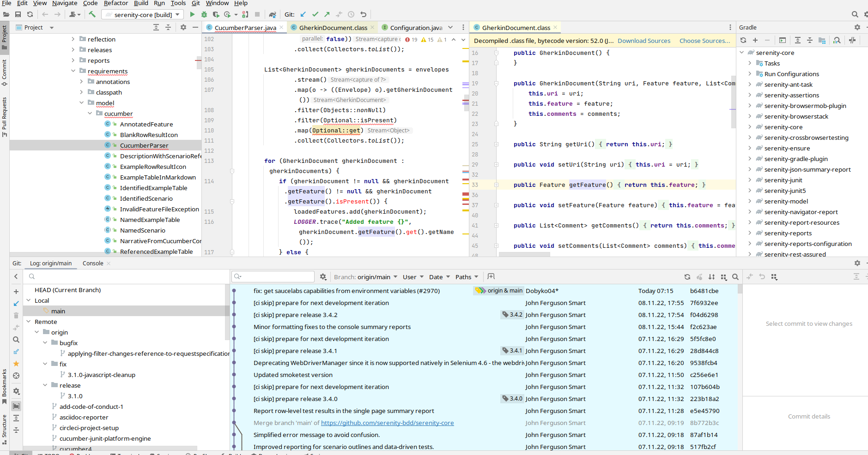
Task: Expand the reports folder in Project tree
Action: click(x=73, y=60)
